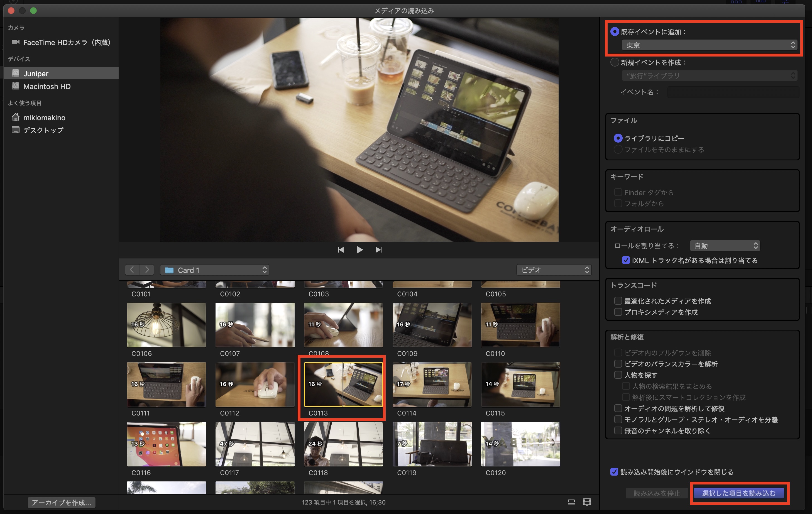Switch to list view

pyautogui.click(x=571, y=502)
